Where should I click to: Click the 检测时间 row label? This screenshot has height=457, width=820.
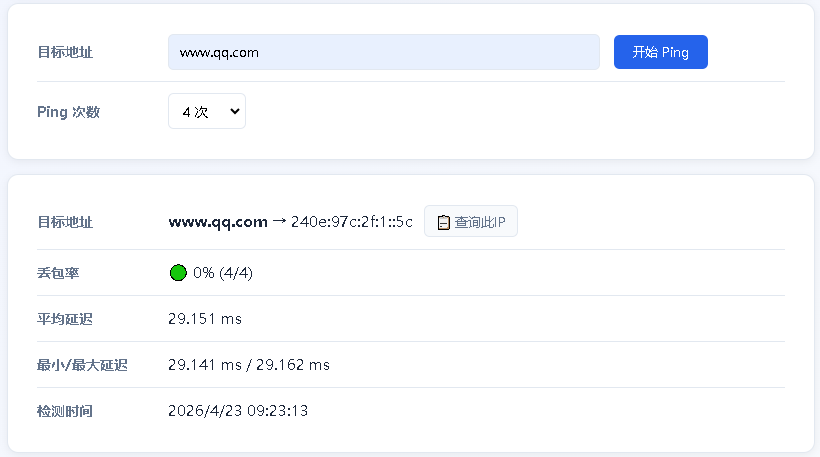click(65, 411)
